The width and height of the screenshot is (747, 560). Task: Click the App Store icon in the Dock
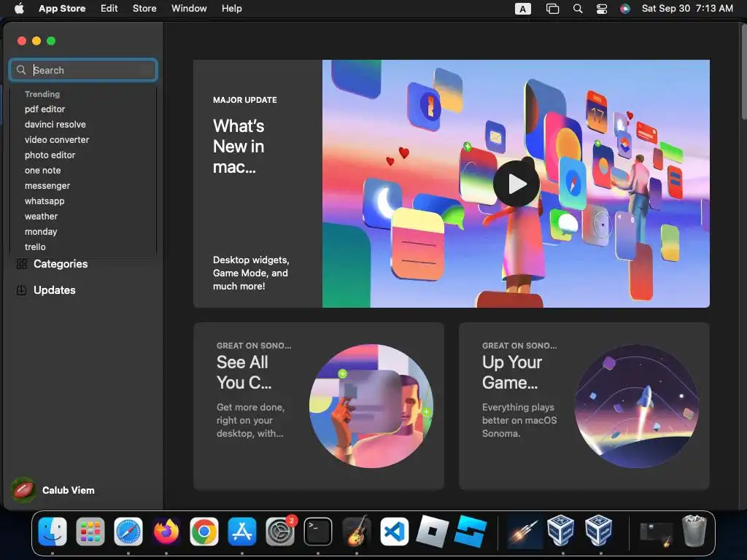[242, 532]
